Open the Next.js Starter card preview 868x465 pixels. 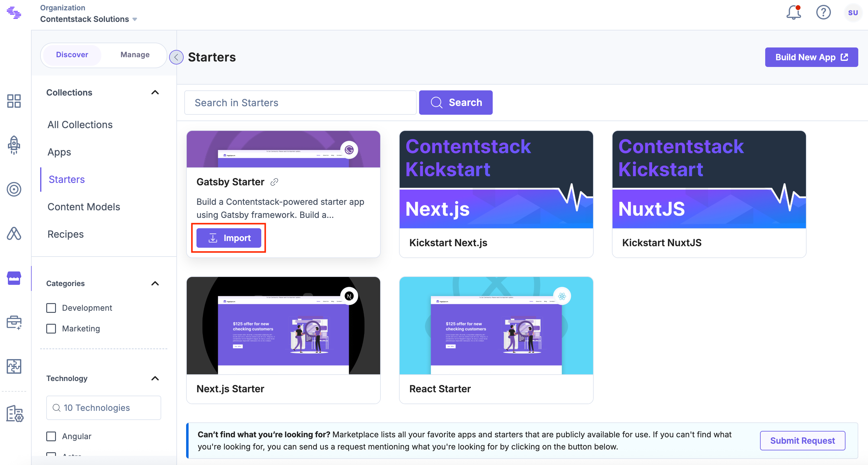[283, 326]
